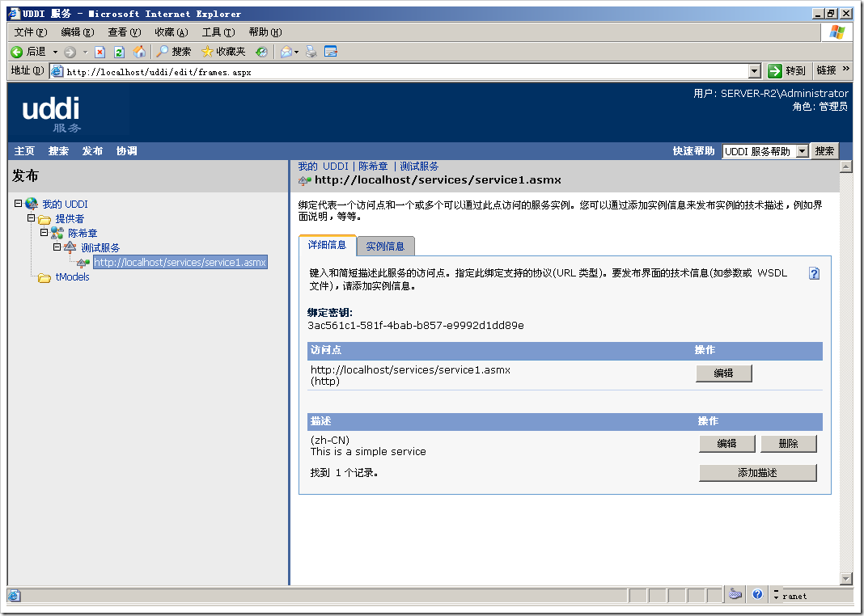Open the Back button history dropdown
864x616 pixels.
55,52
